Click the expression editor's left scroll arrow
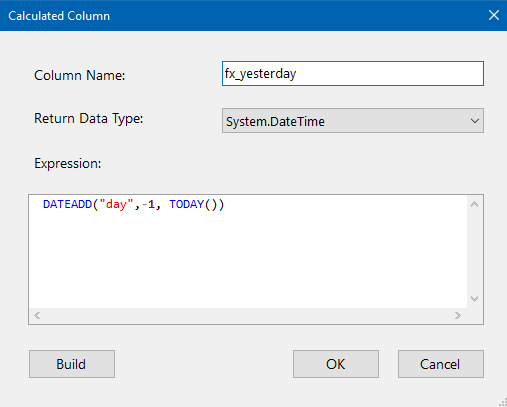The height and width of the screenshot is (407, 507). pyautogui.click(x=37, y=315)
